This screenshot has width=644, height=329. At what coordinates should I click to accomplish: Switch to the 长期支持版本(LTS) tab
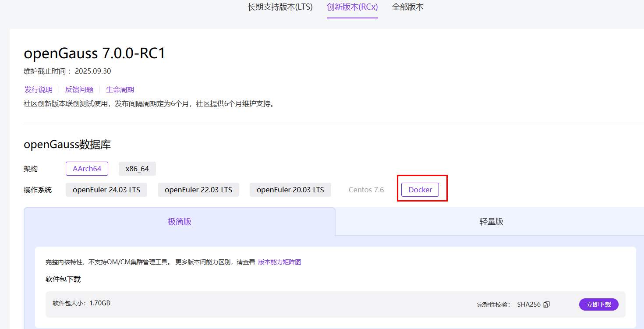(x=280, y=7)
